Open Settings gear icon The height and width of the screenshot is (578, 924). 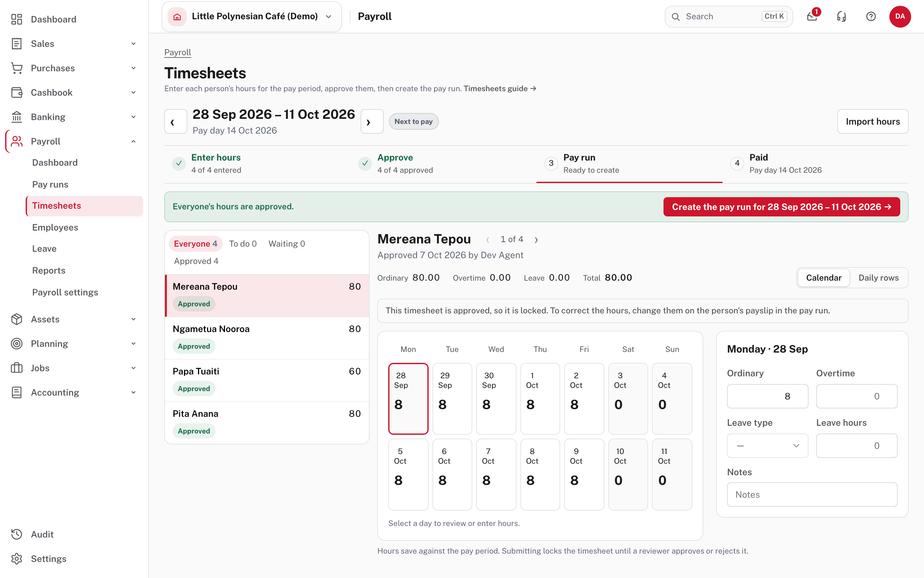coord(16,559)
